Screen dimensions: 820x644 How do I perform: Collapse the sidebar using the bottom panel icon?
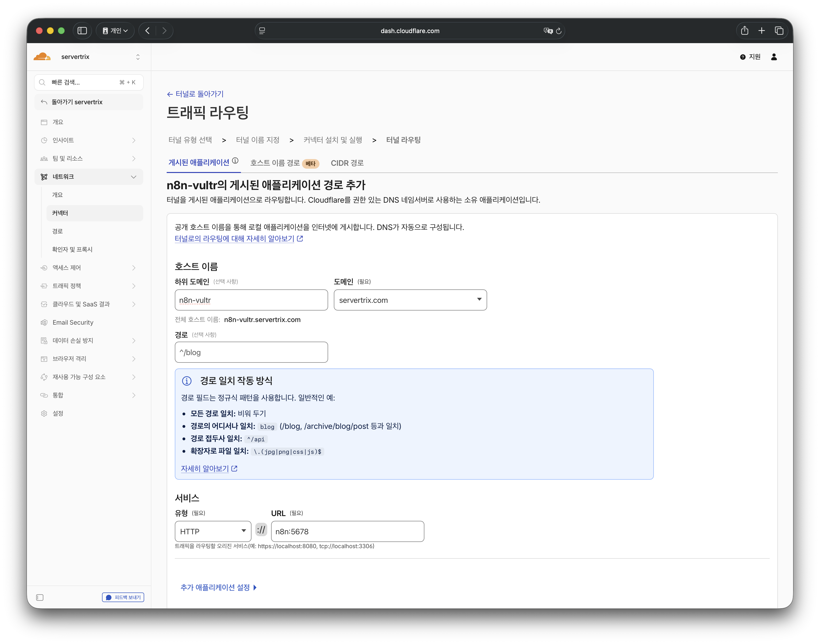40,597
